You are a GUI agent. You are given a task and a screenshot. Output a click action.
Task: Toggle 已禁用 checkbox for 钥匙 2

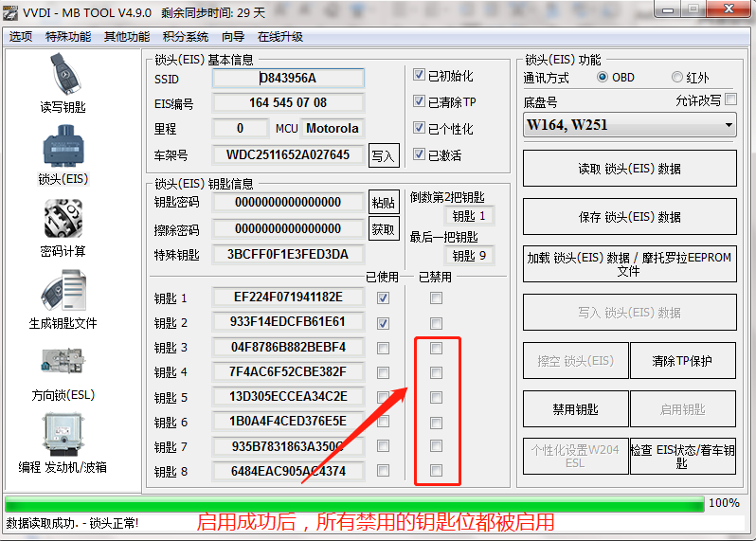[437, 323]
